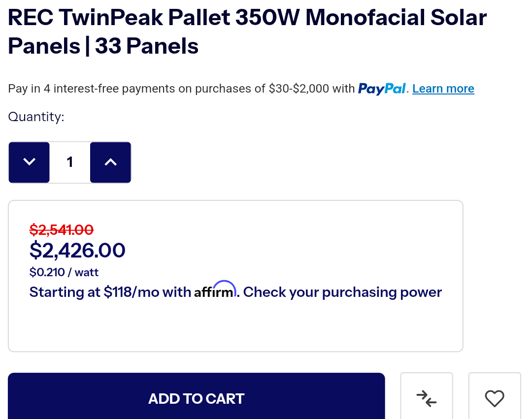Increase quantity with up chevron
This screenshot has width=532, height=419.
(x=111, y=162)
